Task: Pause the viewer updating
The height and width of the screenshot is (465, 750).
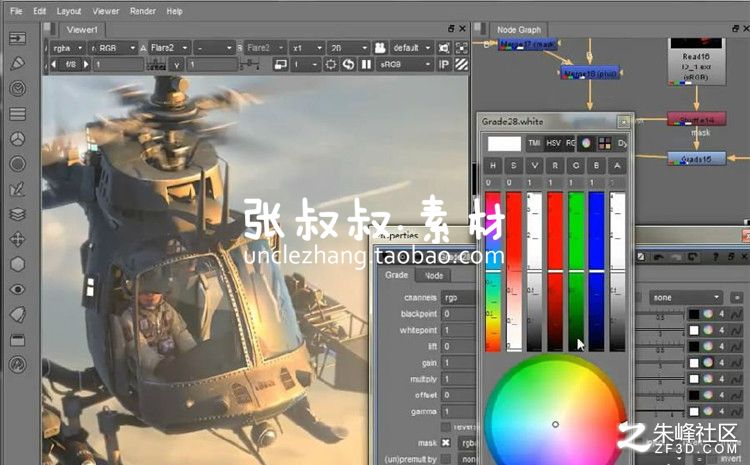Action: click(x=366, y=64)
